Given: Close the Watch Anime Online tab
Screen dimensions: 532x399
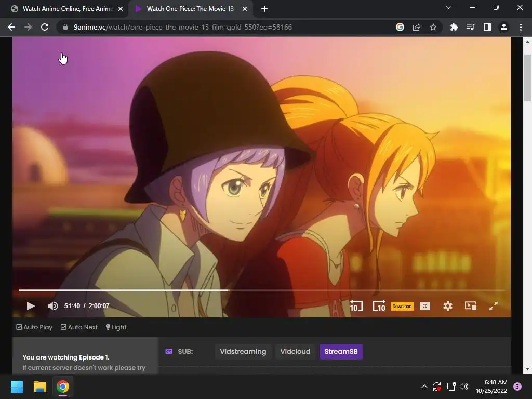Looking at the screenshot, I should pos(121,9).
